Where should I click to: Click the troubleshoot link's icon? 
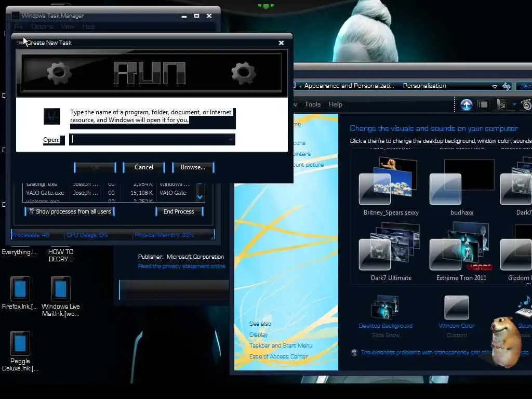click(354, 353)
